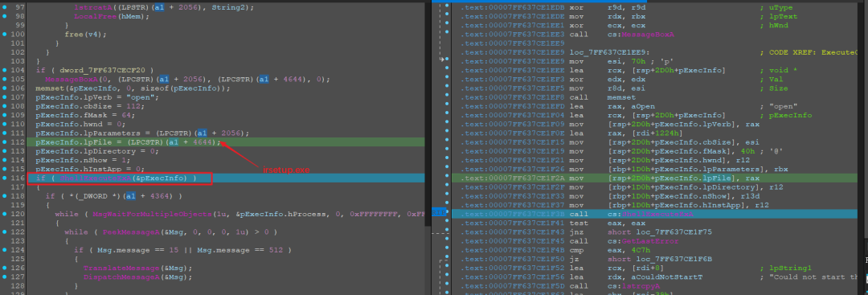This screenshot has height=295, width=868.
Task: Click the cs:GetLastError call target
Action: (642, 241)
